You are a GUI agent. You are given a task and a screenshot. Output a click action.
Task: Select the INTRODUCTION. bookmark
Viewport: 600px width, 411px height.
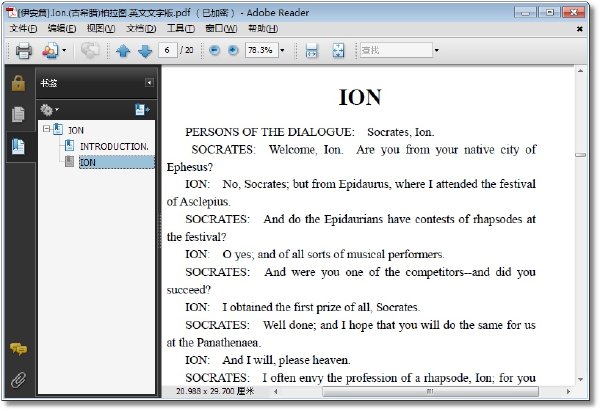pyautogui.click(x=114, y=147)
